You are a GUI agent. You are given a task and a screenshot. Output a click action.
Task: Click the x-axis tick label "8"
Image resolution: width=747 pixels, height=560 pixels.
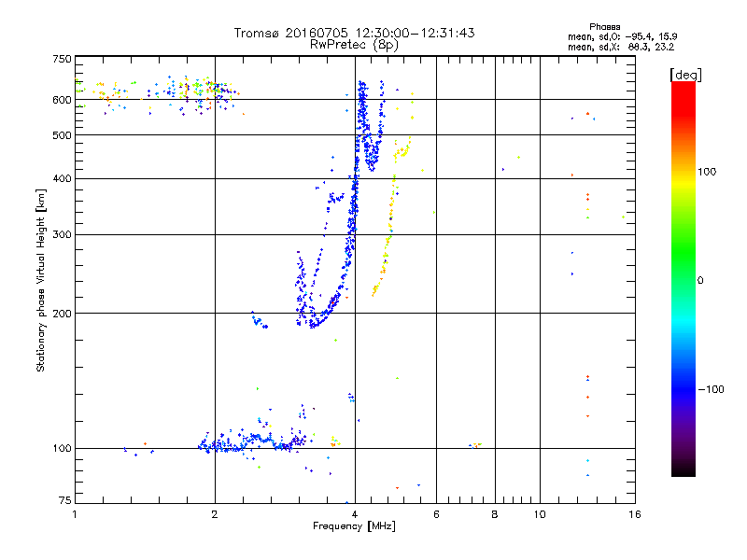click(x=495, y=514)
